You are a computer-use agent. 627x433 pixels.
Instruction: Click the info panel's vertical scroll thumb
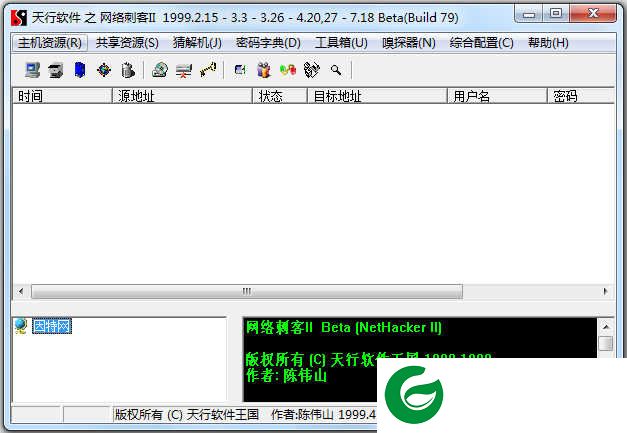tap(606, 344)
